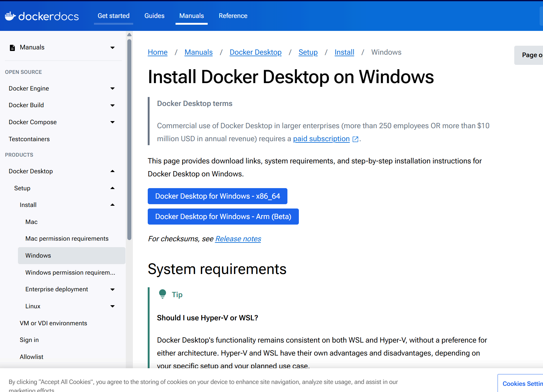Open Mac permission requirements page
This screenshot has width=543, height=392.
coord(67,238)
